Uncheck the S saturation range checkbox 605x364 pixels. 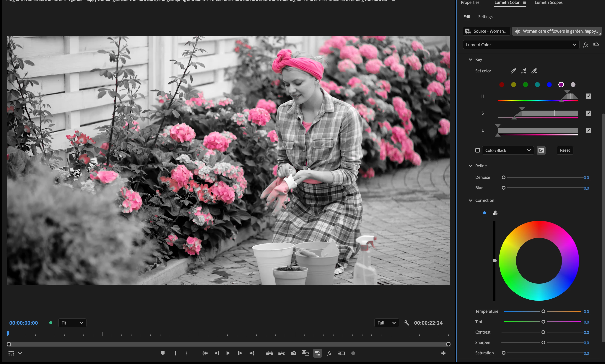[588, 113]
